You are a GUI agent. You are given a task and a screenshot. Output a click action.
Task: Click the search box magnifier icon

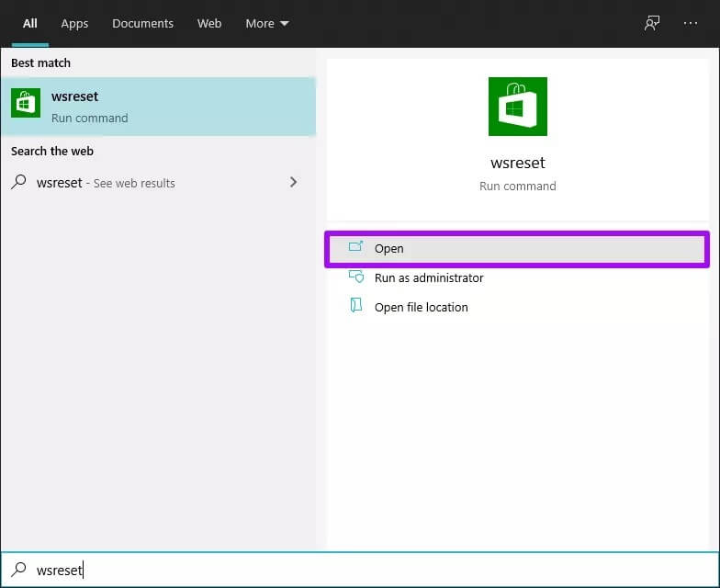18,570
